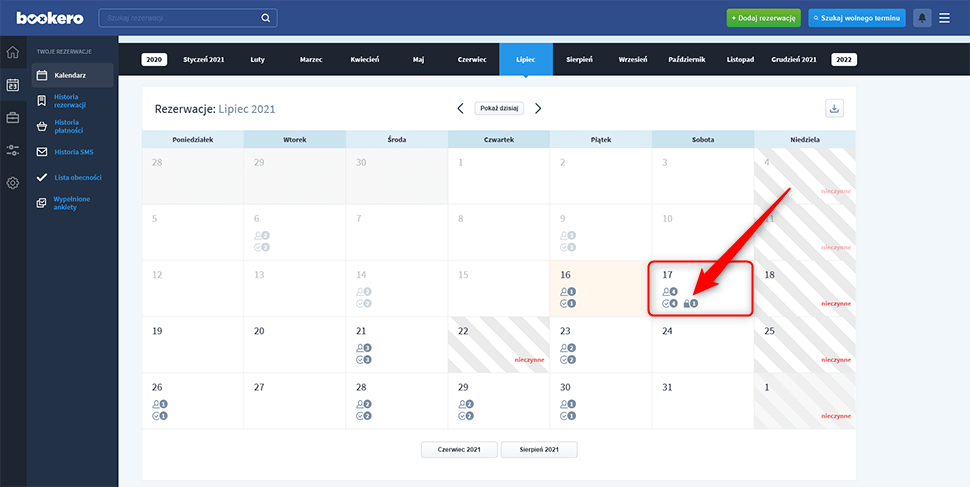Click the confirmed check icon on July 30

pos(564,416)
